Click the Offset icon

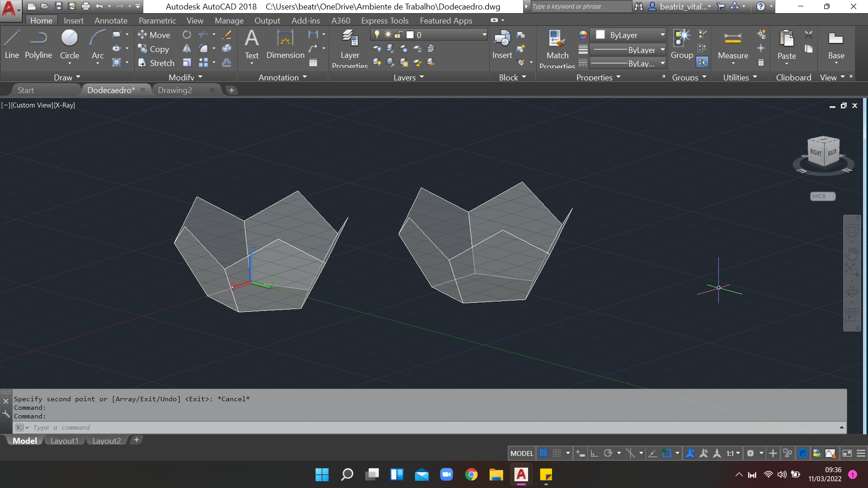coord(226,63)
